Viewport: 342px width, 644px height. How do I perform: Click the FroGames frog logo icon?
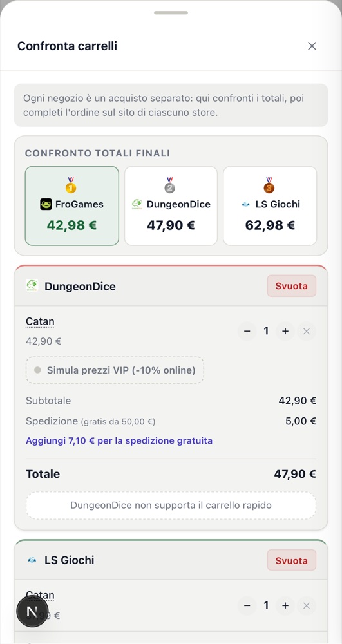click(46, 204)
